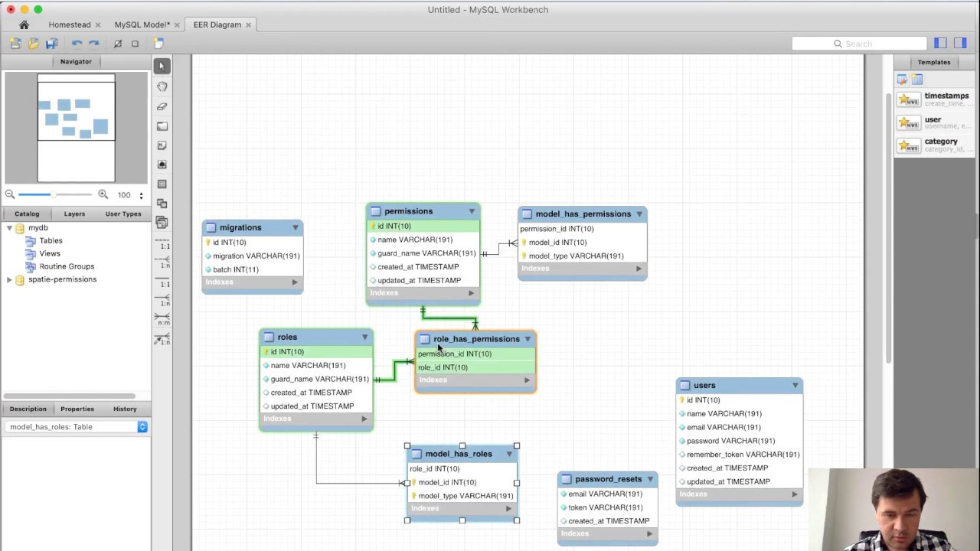Open the Layers tab
Image resolution: width=980 pixels, height=551 pixels.
tap(74, 214)
